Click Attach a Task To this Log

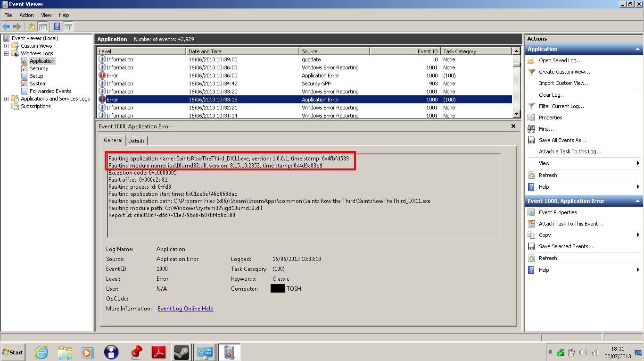tap(570, 151)
